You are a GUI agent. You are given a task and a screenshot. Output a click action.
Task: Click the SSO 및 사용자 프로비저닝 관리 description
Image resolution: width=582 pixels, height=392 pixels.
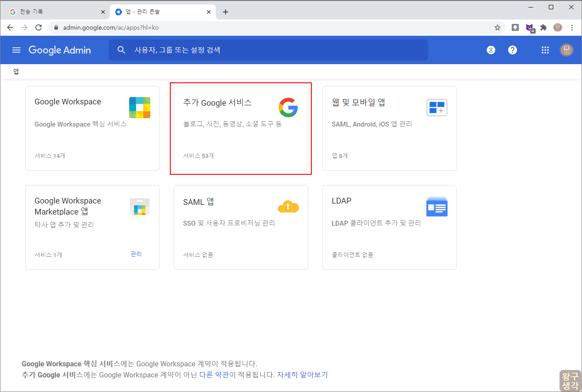pyautogui.click(x=229, y=223)
